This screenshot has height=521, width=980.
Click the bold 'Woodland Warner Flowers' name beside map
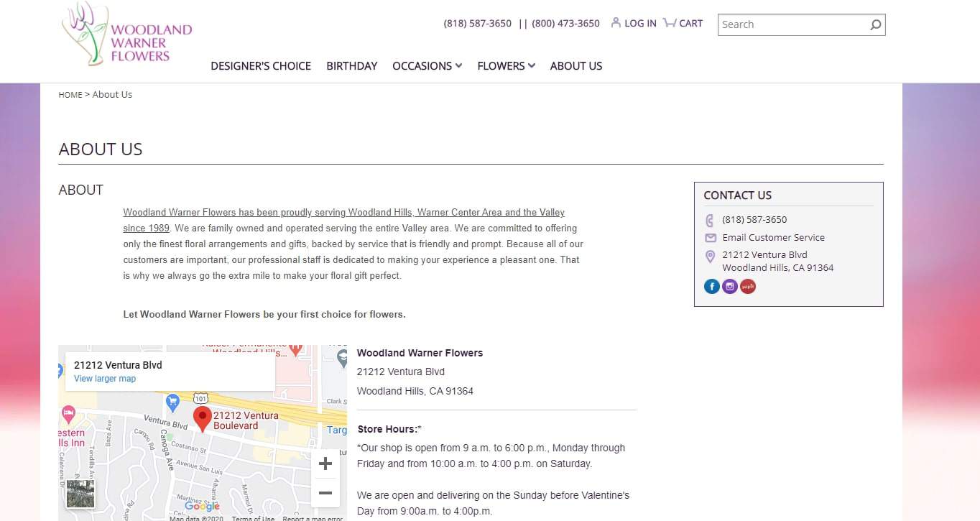(420, 353)
